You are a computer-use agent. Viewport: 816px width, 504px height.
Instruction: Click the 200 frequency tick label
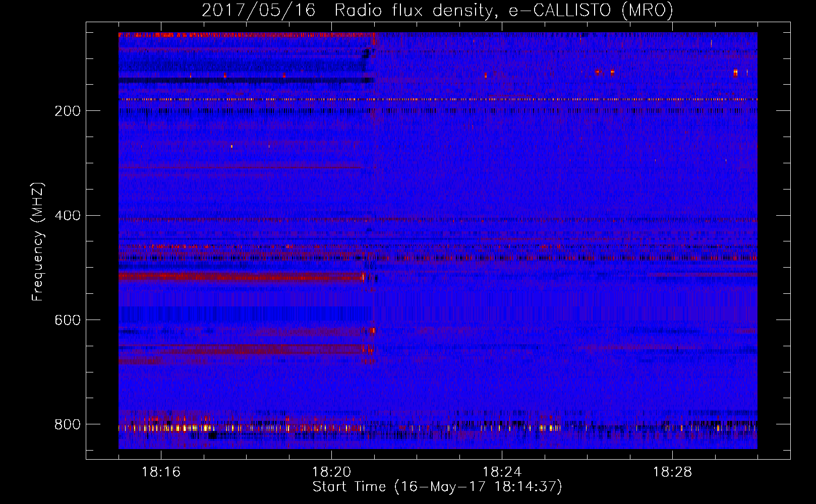click(68, 111)
